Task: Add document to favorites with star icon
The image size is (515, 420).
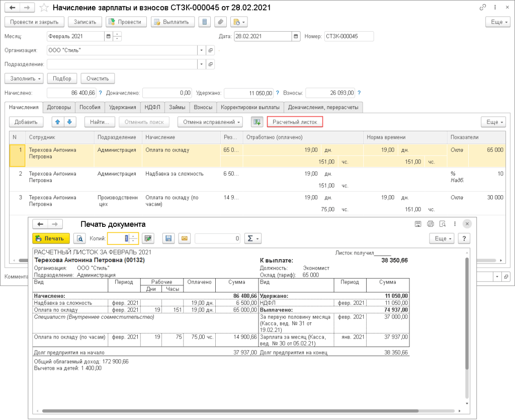Action: (45, 8)
